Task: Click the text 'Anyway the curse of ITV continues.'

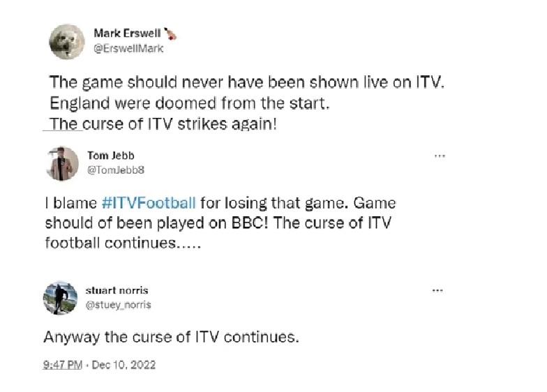Action: click(x=171, y=337)
